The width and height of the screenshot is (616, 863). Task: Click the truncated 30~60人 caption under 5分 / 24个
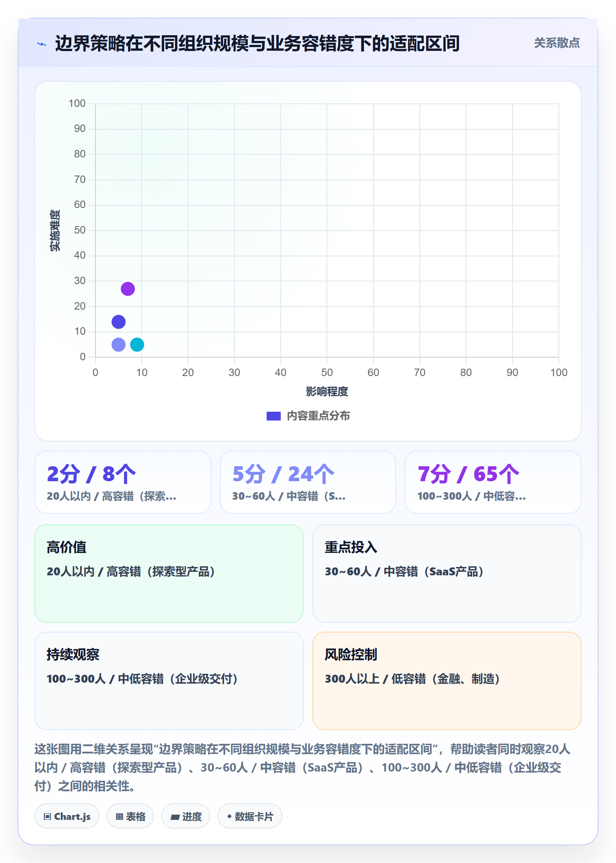tap(289, 497)
